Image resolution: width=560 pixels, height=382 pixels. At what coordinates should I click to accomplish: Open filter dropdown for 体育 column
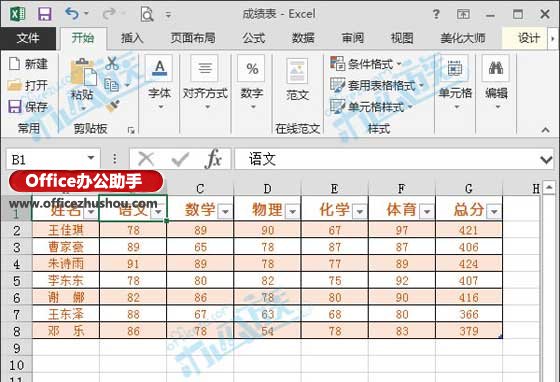click(x=427, y=211)
